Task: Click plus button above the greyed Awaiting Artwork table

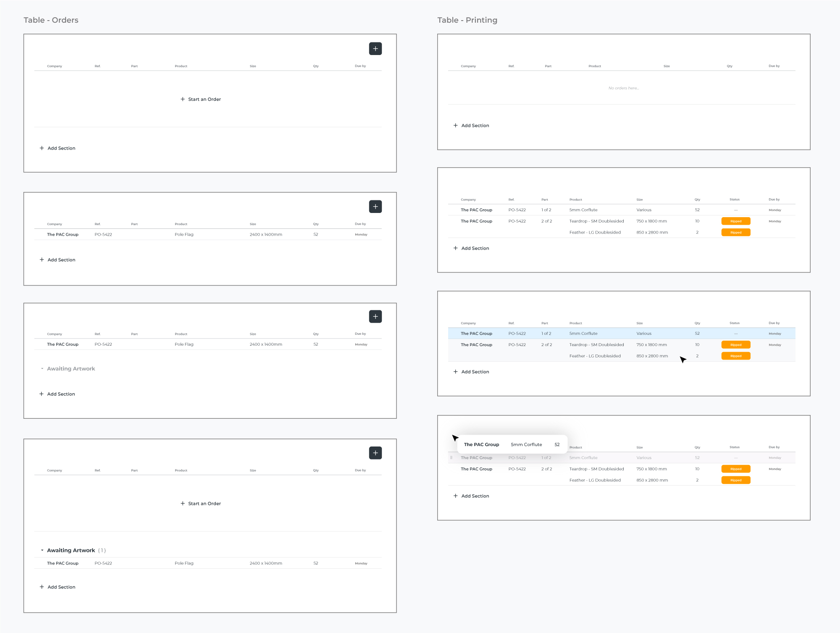Action: pyautogui.click(x=375, y=317)
